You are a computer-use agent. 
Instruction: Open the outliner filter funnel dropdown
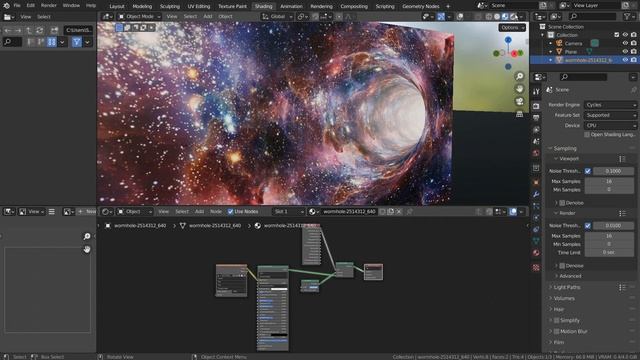[x=629, y=17]
